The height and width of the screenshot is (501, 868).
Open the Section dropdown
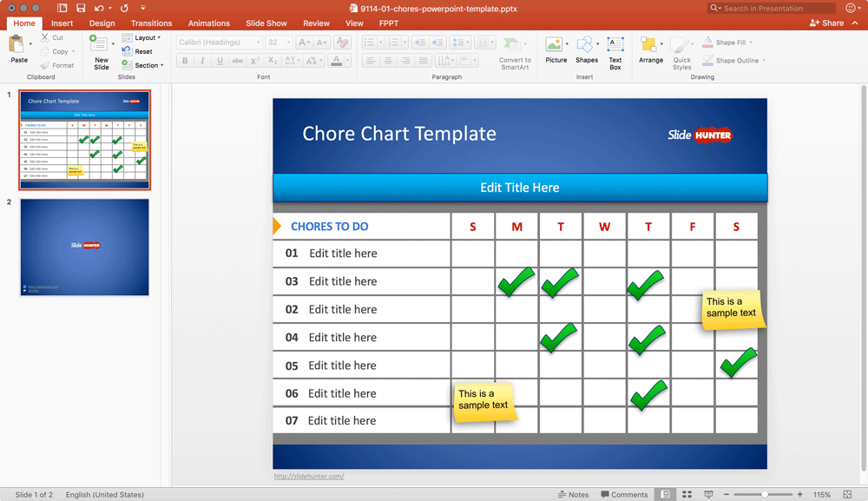click(x=143, y=65)
